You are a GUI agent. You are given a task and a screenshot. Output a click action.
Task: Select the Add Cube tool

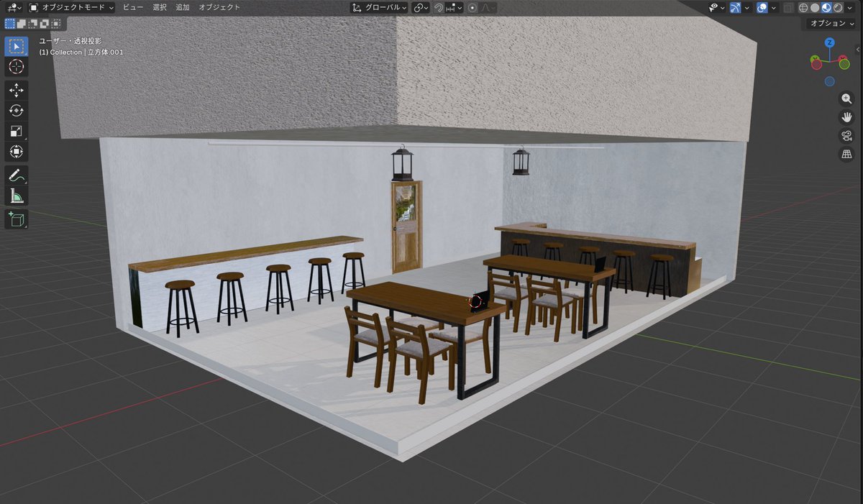(16, 219)
